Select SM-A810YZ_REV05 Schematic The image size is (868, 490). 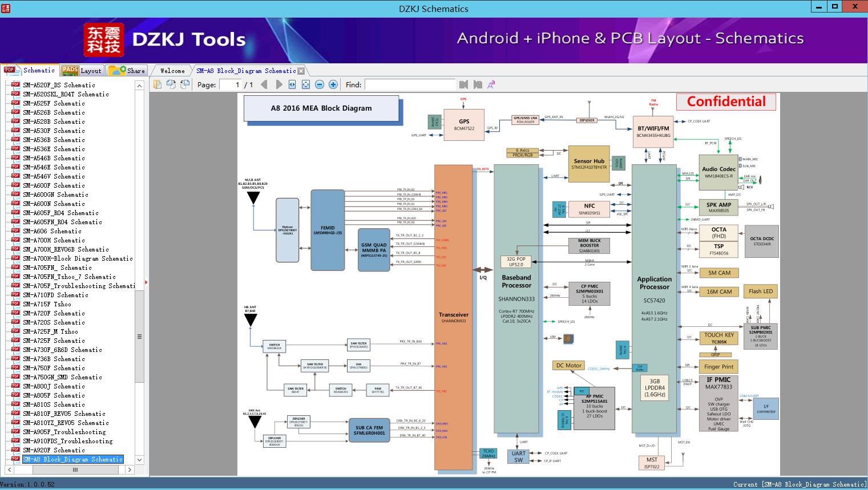pyautogui.click(x=66, y=423)
